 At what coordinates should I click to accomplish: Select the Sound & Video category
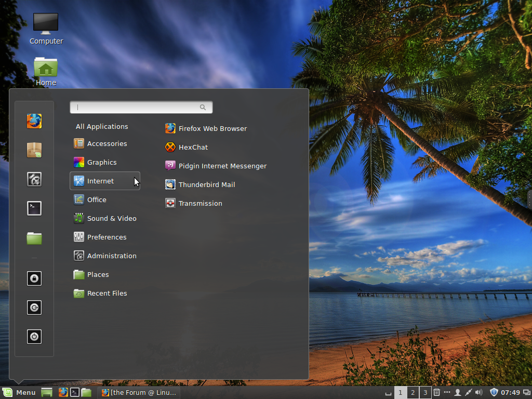pyautogui.click(x=111, y=218)
